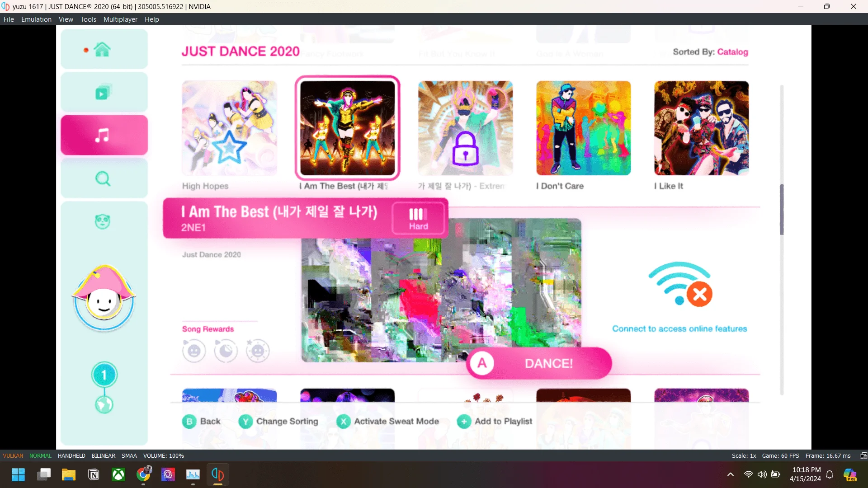The height and width of the screenshot is (488, 868).
Task: View the second song reward avatar
Action: pos(226,351)
